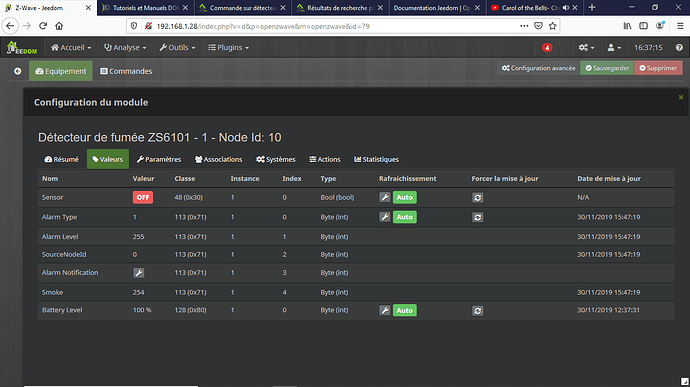Close the module configuration dialog
The image size is (690, 387).
click(x=681, y=97)
